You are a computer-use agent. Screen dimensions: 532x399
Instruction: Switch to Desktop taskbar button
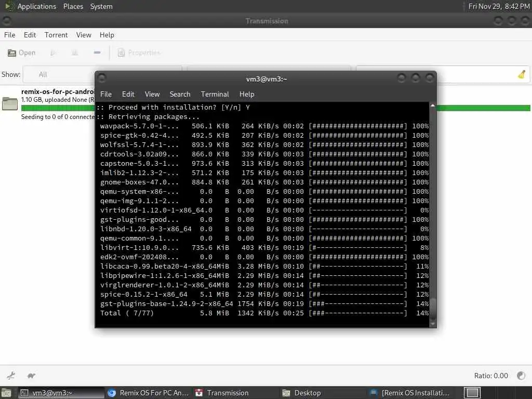(x=324, y=393)
